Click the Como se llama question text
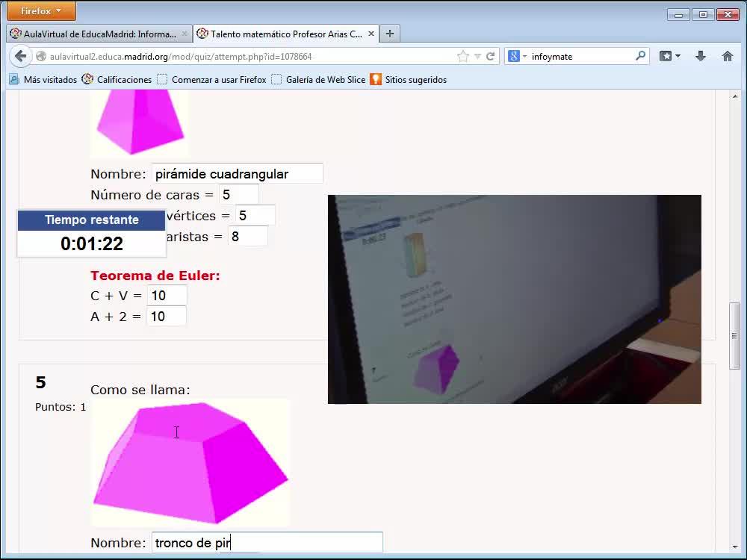Image resolution: width=747 pixels, height=560 pixels. [140, 390]
